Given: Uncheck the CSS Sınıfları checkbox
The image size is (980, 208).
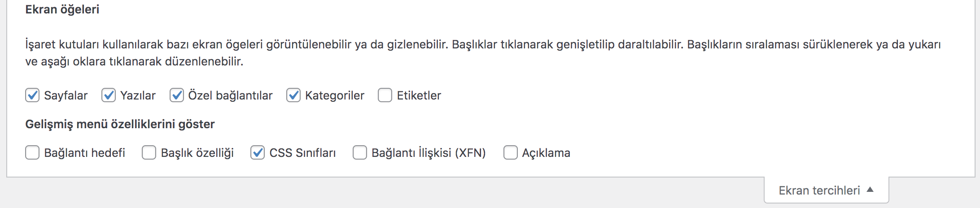Looking at the screenshot, I should [258, 153].
